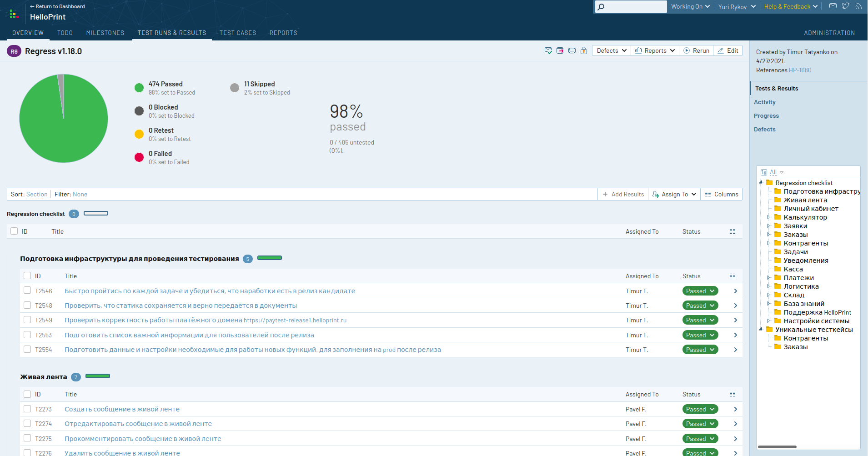Click the Add Results button
Viewport: 868px width, 456px height.
(x=623, y=194)
